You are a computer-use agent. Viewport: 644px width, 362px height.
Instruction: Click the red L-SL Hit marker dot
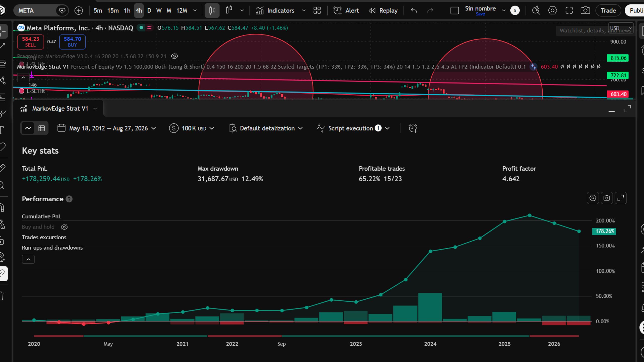(22, 91)
